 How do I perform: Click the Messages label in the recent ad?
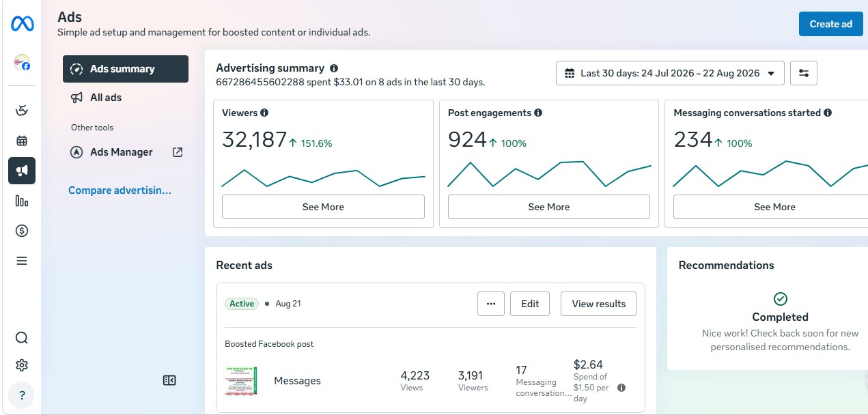[x=297, y=381]
